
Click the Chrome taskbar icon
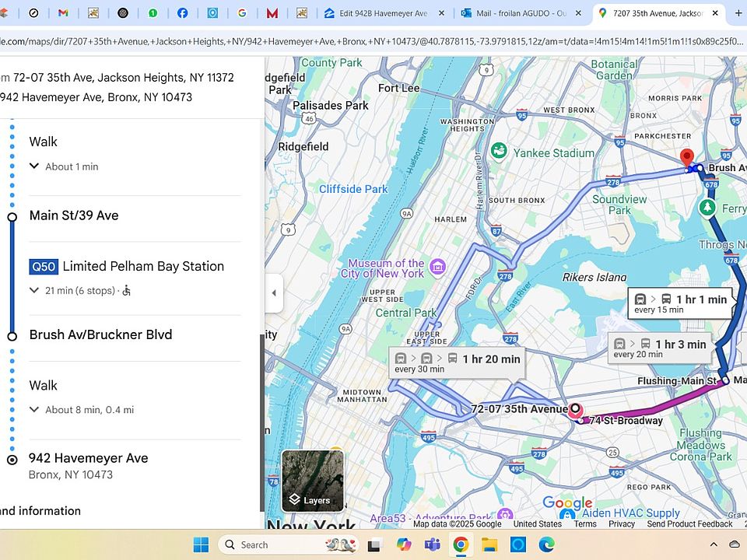coord(461,544)
